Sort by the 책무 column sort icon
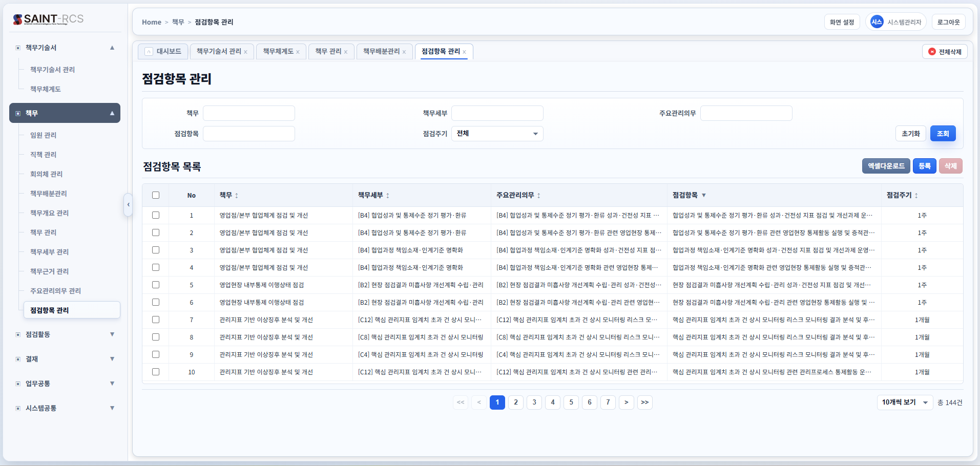Image resolution: width=980 pixels, height=466 pixels. (237, 196)
